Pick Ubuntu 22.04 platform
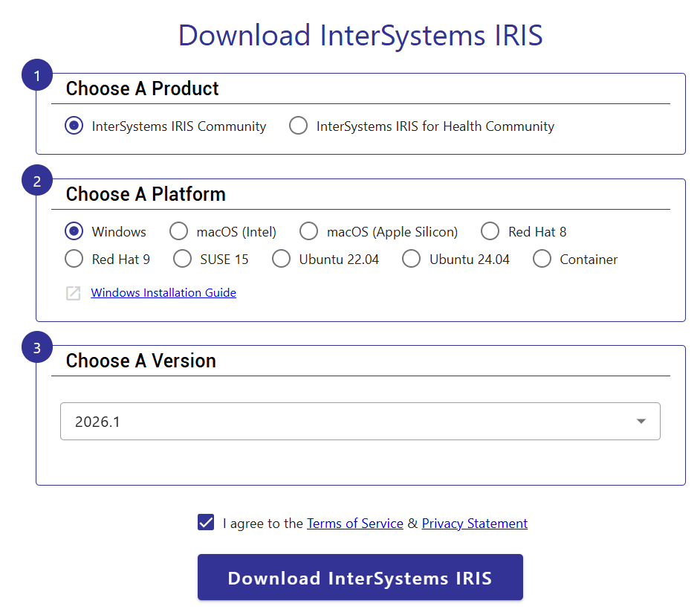The height and width of the screenshot is (615, 700). (x=282, y=259)
